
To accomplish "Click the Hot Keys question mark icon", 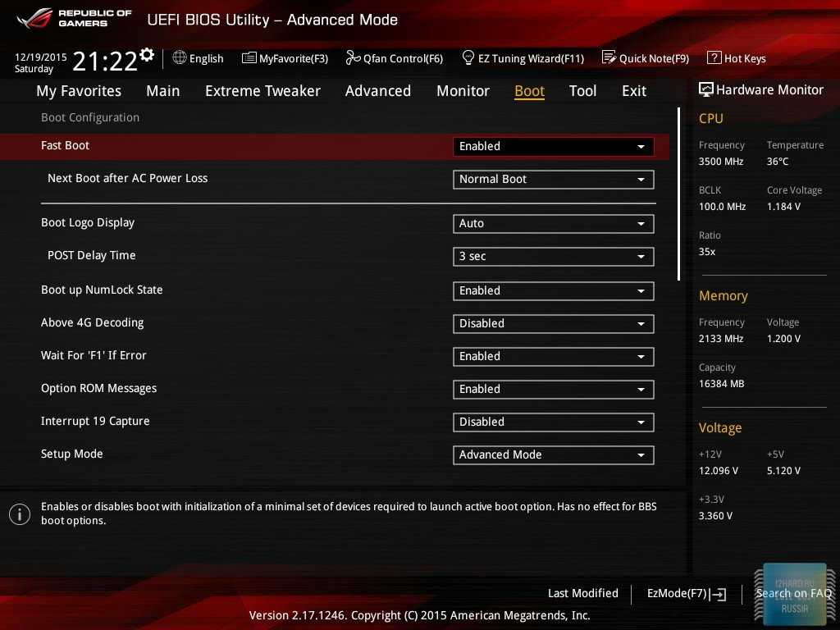I will (714, 58).
